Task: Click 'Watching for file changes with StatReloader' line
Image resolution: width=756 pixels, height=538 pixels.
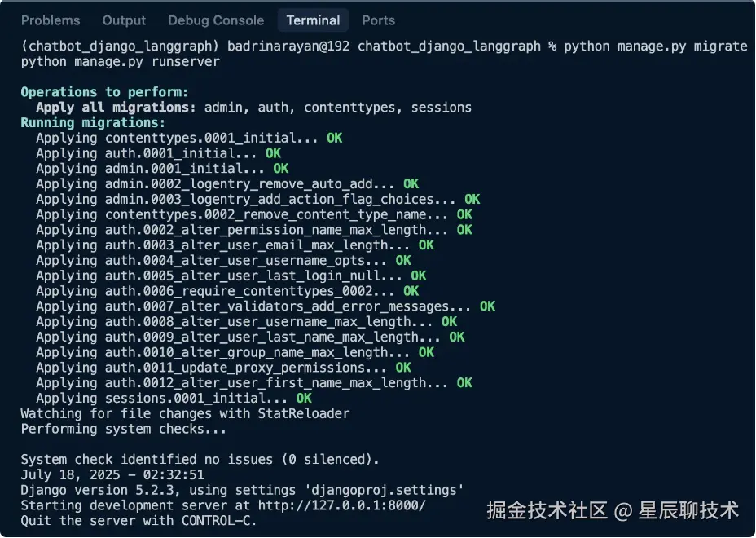Action: [x=185, y=413]
